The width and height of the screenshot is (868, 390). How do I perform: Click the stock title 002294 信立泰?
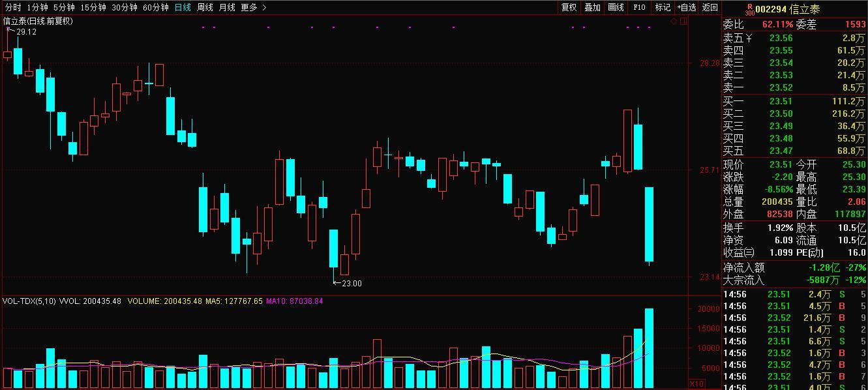coord(789,9)
